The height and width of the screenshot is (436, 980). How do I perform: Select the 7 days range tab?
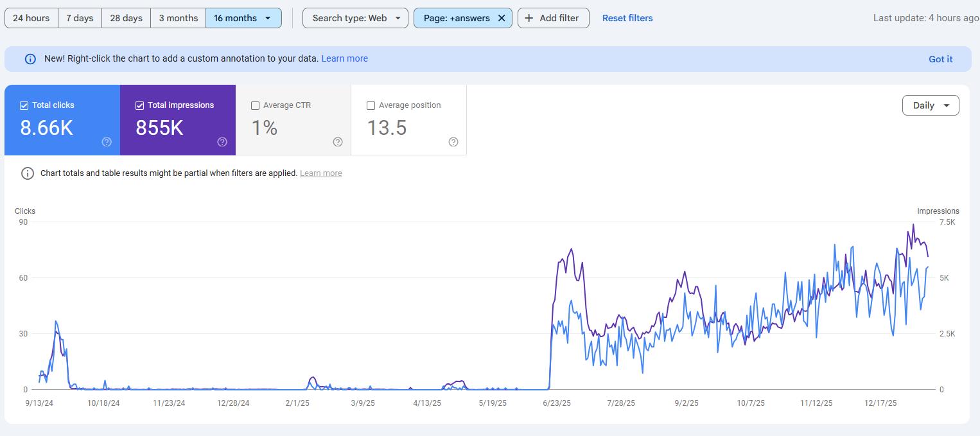point(80,18)
